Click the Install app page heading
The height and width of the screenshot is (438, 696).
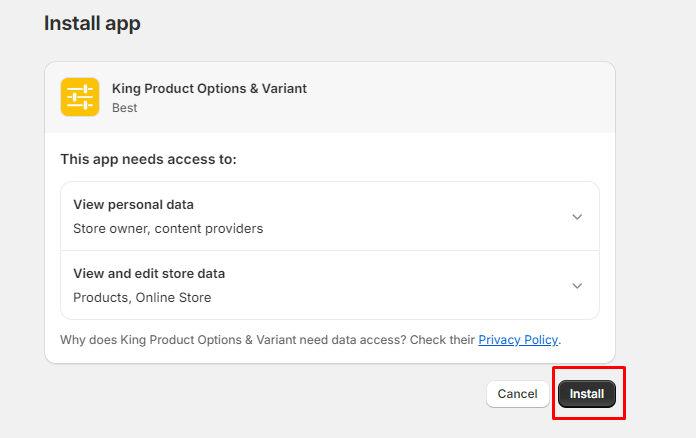tap(92, 23)
